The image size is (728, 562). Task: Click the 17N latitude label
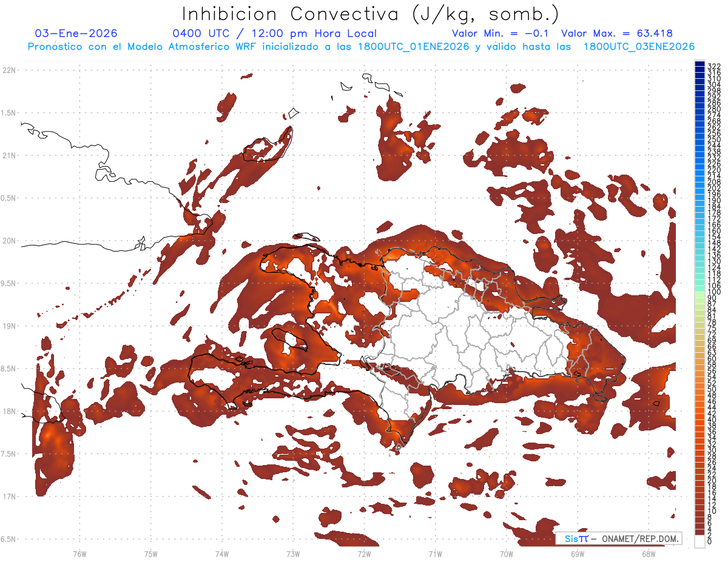pyautogui.click(x=8, y=497)
